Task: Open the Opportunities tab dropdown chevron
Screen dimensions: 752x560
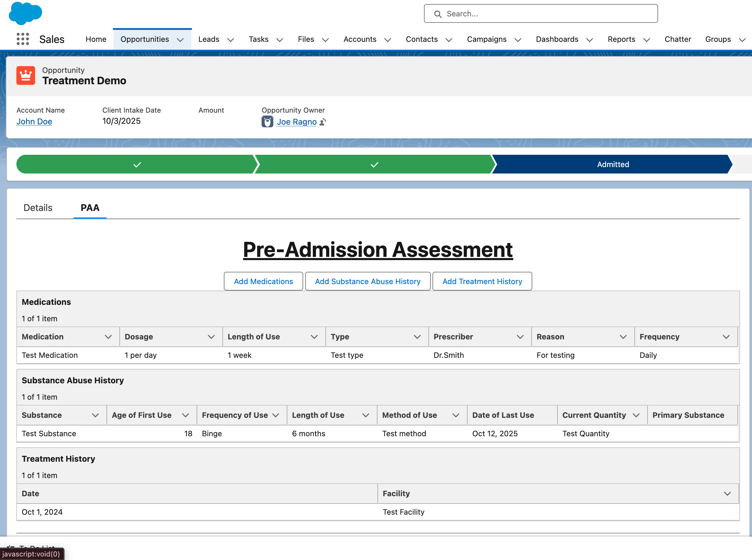Action: click(x=180, y=40)
